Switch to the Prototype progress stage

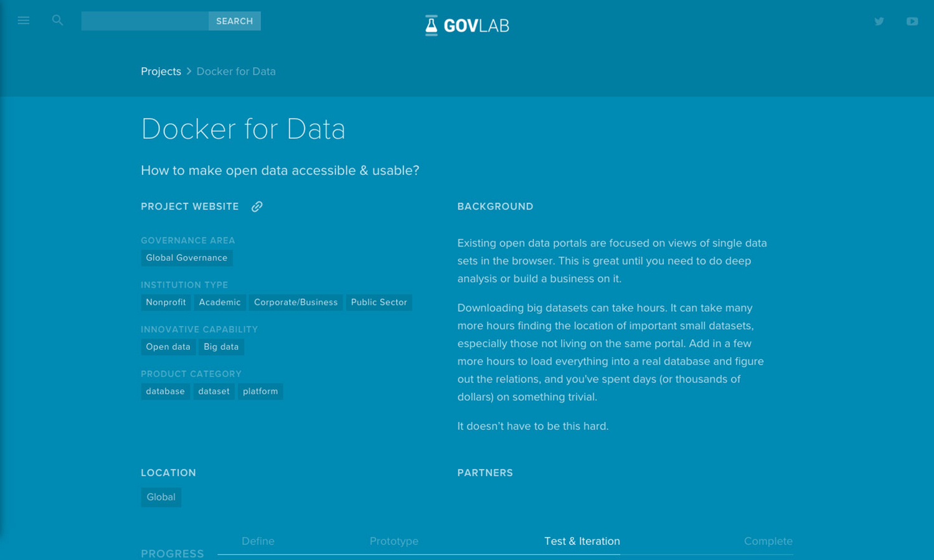click(394, 541)
